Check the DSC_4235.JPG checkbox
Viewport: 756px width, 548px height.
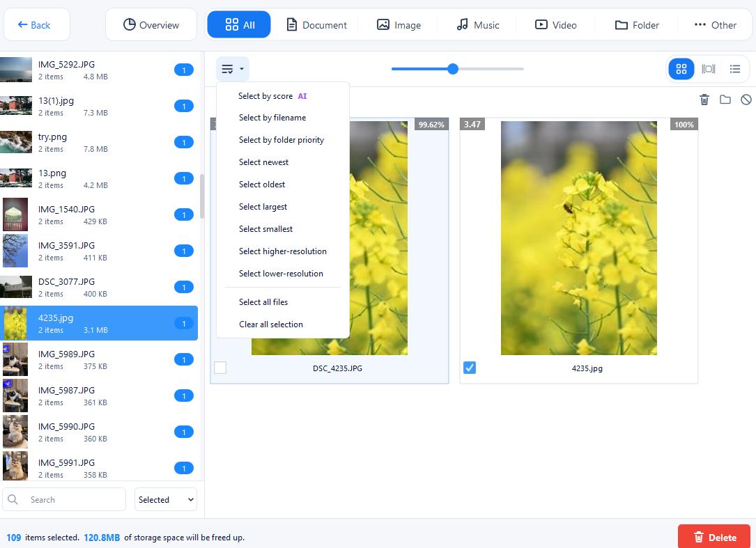tap(220, 368)
